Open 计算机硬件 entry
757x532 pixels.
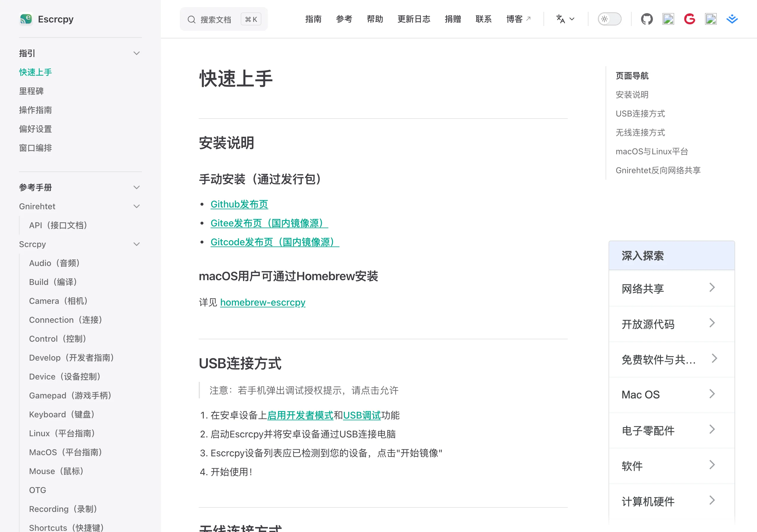672,501
